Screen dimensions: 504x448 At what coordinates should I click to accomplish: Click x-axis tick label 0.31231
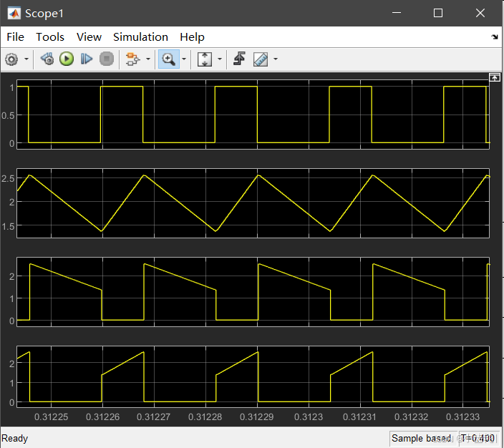click(359, 417)
